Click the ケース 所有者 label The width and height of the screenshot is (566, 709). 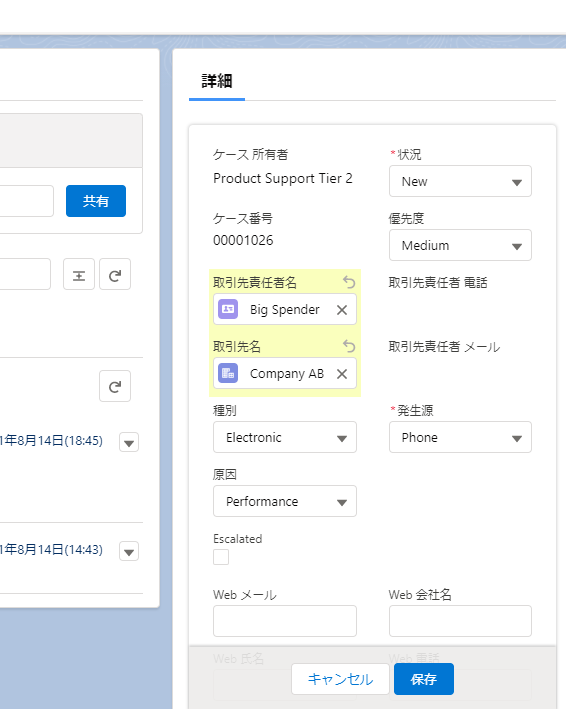coord(250,155)
